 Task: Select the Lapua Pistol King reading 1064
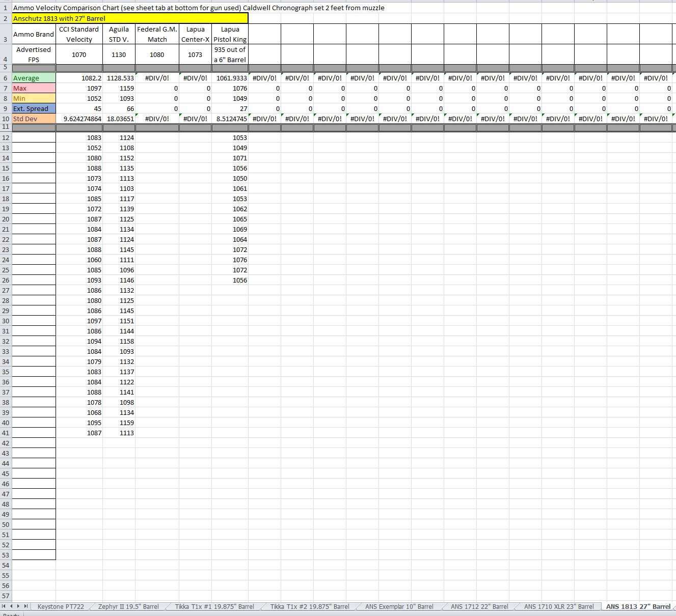point(230,239)
